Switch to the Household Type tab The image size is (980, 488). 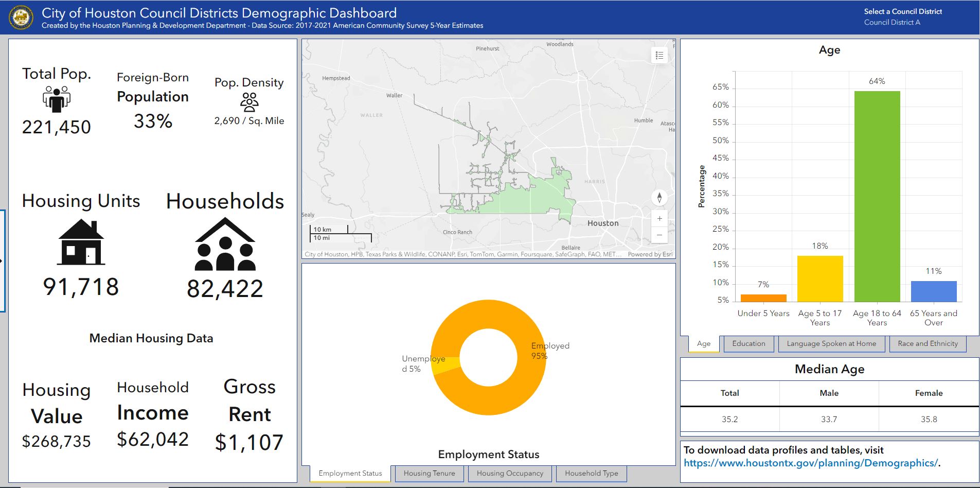(x=591, y=473)
